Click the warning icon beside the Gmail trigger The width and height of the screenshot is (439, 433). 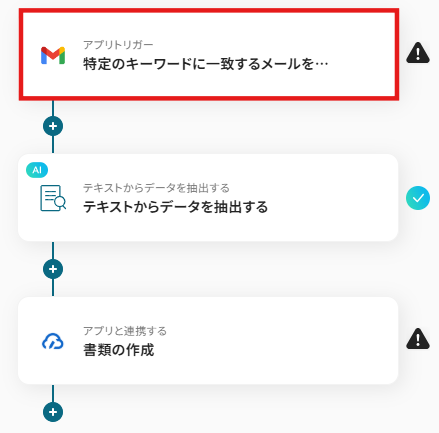point(418,53)
